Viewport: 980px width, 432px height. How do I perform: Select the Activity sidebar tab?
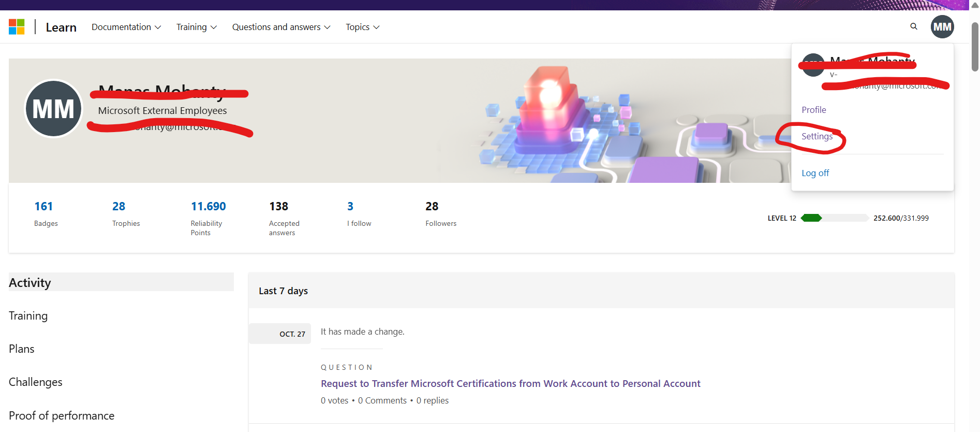tap(121, 282)
